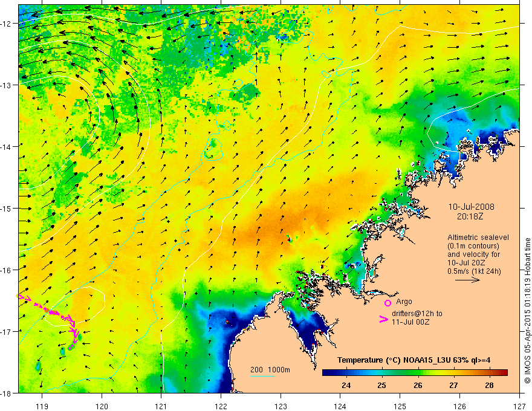Click the colorbar value 26
This screenshot has height=411, width=532.
(x=418, y=385)
